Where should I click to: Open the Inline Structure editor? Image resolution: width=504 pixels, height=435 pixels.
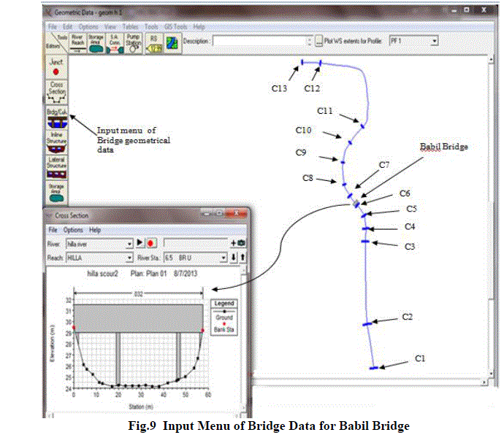pyautogui.click(x=56, y=142)
